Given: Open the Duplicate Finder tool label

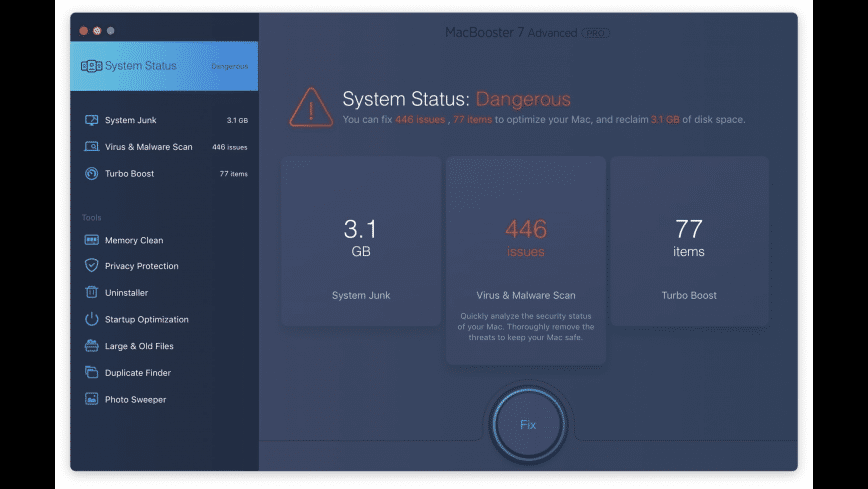Looking at the screenshot, I should point(138,372).
